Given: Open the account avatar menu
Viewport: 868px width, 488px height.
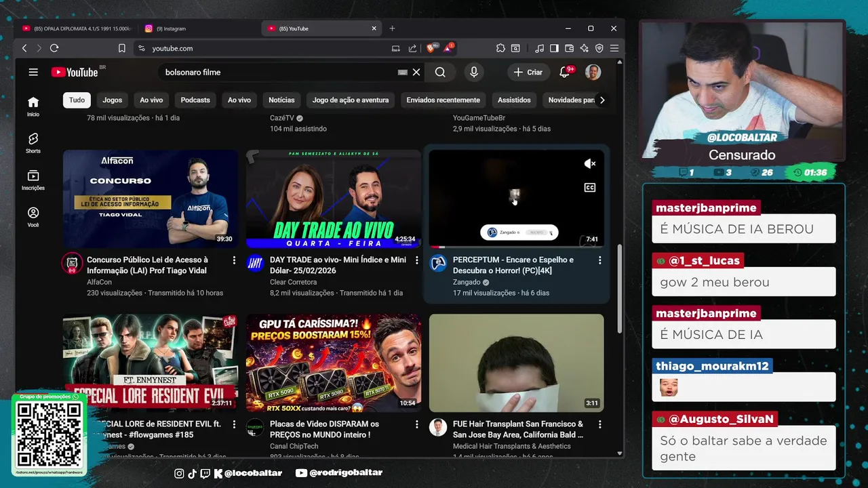Looking at the screenshot, I should point(593,72).
